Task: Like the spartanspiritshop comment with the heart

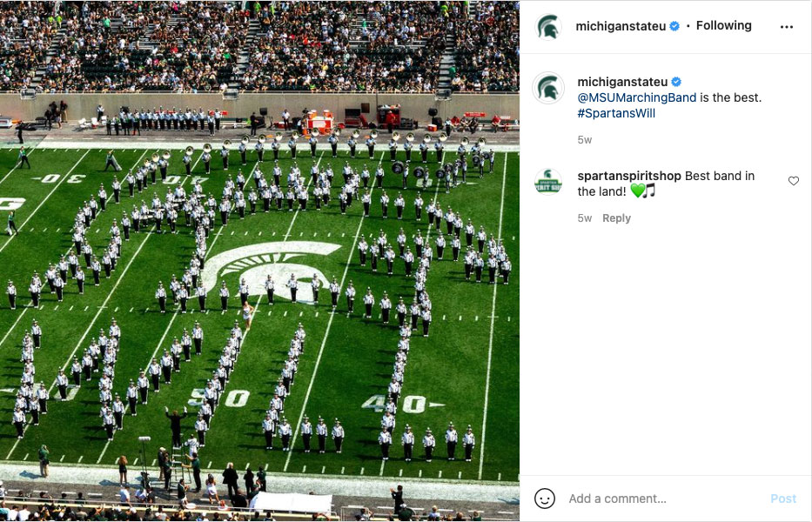Action: click(794, 181)
